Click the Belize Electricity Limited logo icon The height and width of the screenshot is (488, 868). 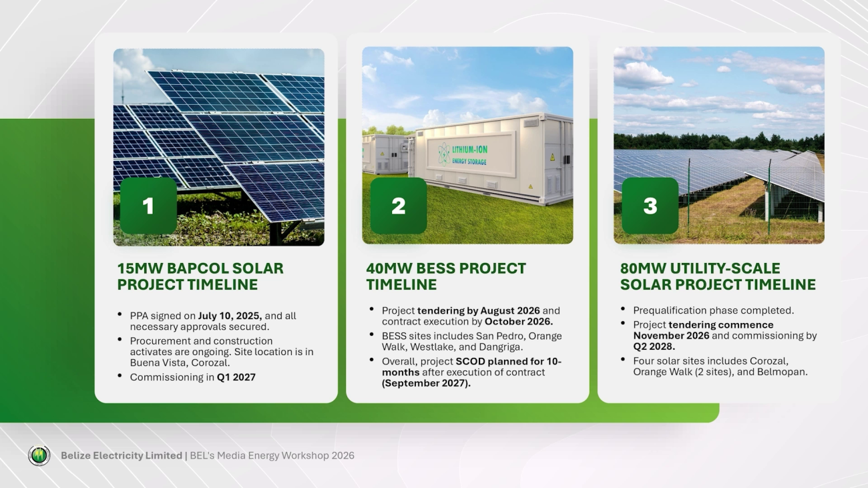point(39,455)
